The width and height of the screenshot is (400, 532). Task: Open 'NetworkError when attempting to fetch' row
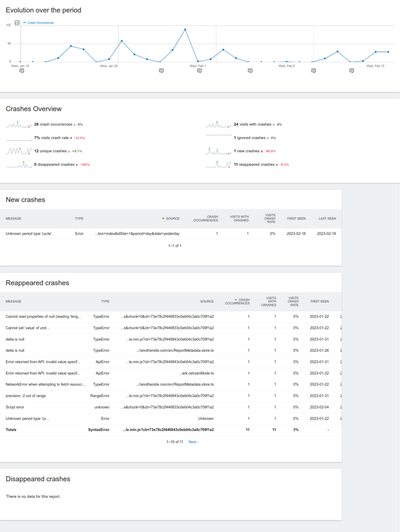[171, 385]
